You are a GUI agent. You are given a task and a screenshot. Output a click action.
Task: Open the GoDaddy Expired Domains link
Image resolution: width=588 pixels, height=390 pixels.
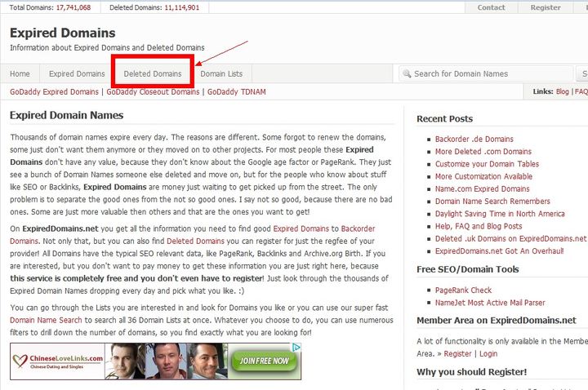(x=54, y=92)
